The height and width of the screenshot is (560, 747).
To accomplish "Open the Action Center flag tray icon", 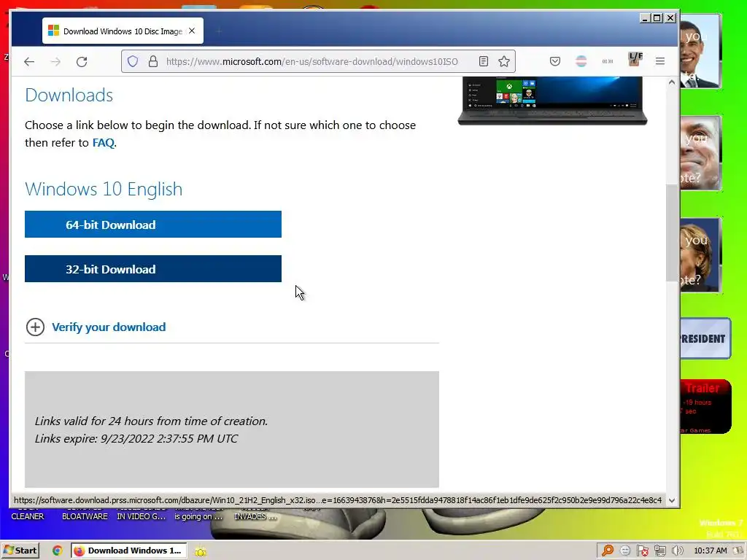I will [642, 551].
